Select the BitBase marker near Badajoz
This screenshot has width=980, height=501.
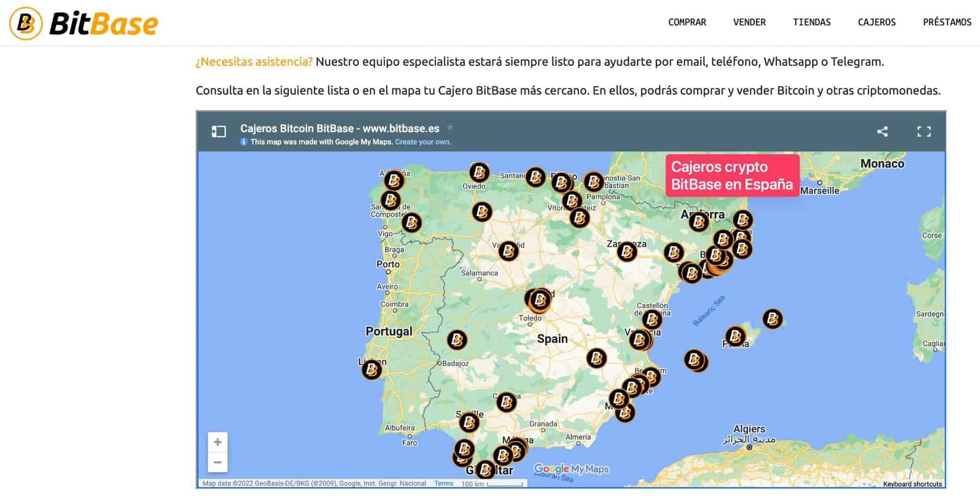tap(457, 340)
